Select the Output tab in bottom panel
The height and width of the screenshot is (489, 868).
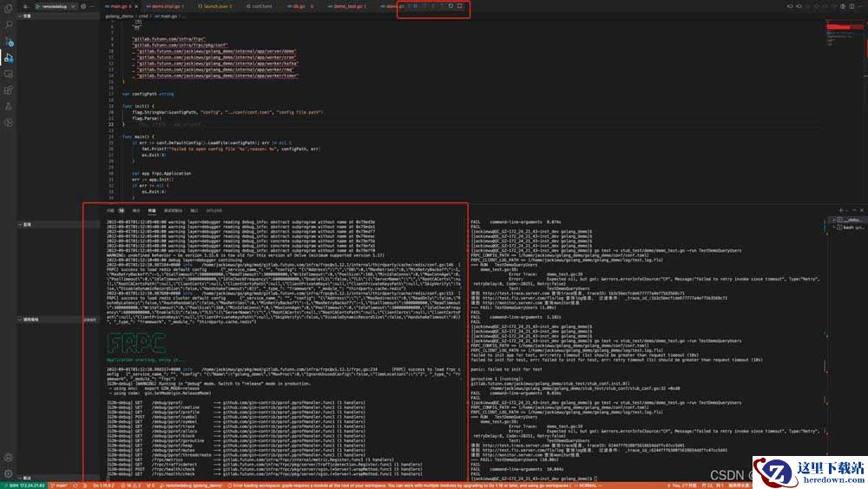pos(136,210)
